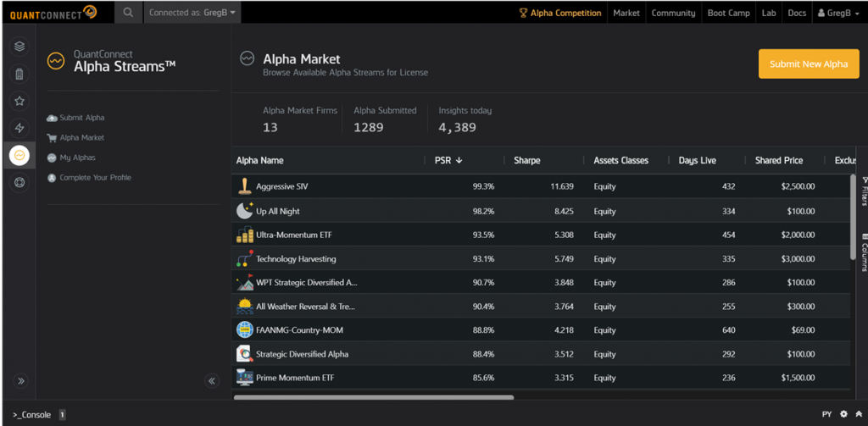Click the 93.5% PSR cell
Image resolution: width=868 pixels, height=426 pixels.
coord(483,235)
